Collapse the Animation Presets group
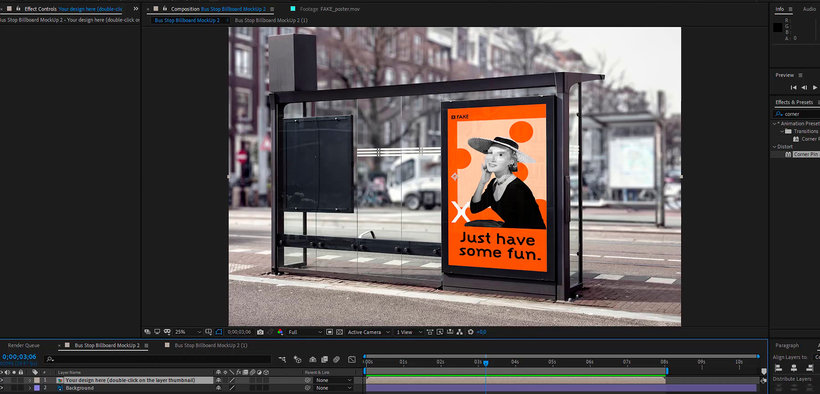 (x=775, y=123)
